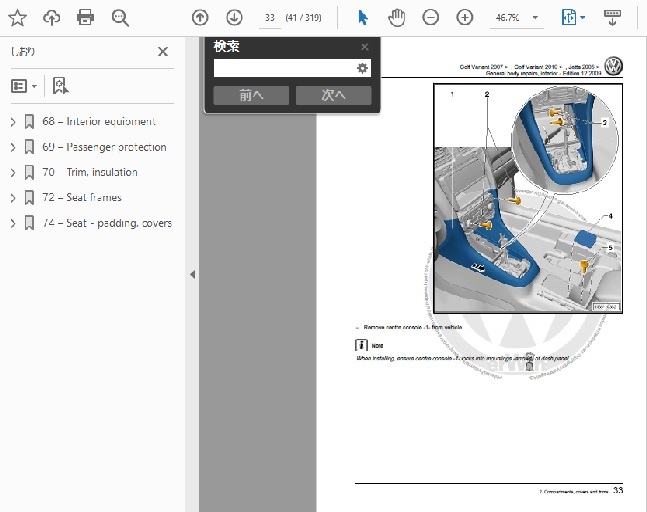Open the find text magnifier tool
This screenshot has width=647, height=512.
coord(120,18)
